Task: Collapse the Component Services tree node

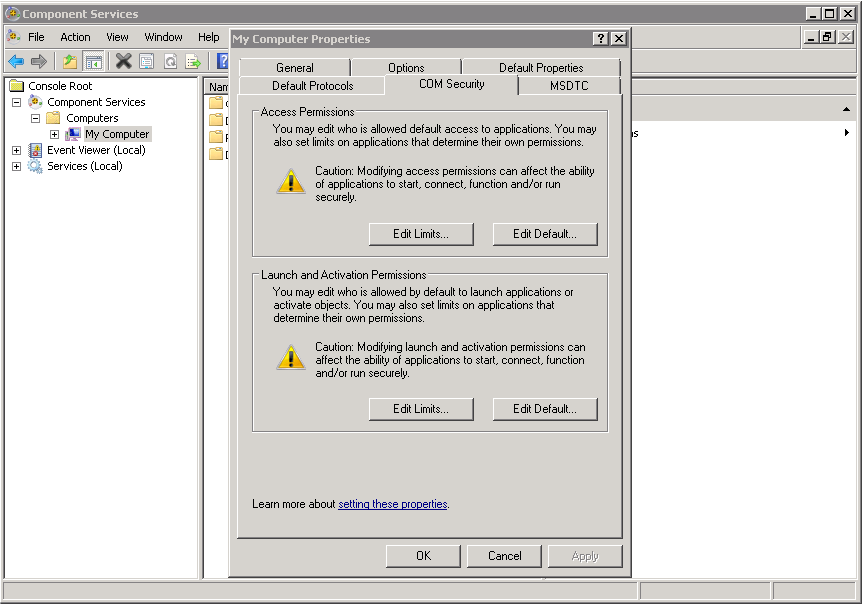Action: pyautogui.click(x=16, y=102)
